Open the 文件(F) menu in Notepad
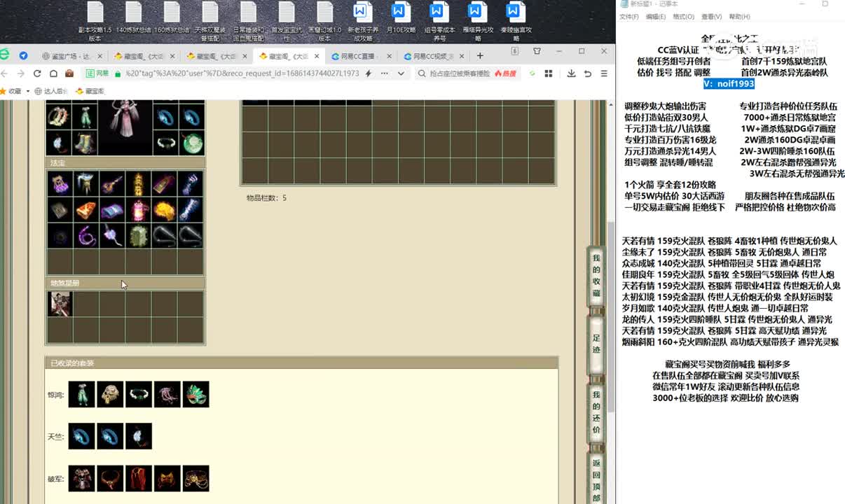The width and height of the screenshot is (845, 504). tap(628, 17)
